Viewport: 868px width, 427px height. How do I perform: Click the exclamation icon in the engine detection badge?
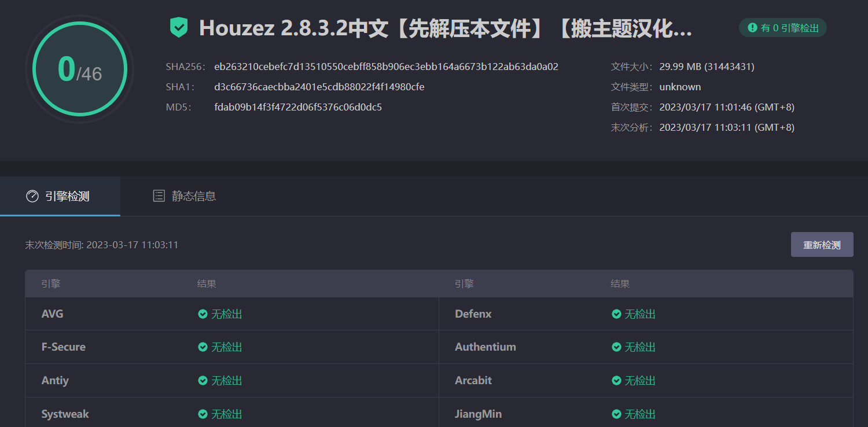pos(752,27)
